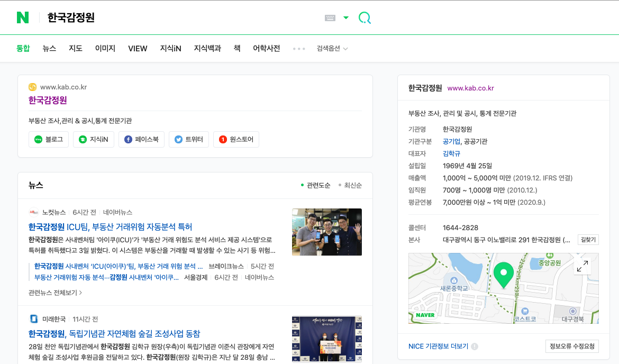Open the related 브레이크뉴스 article link

[x=119, y=266]
